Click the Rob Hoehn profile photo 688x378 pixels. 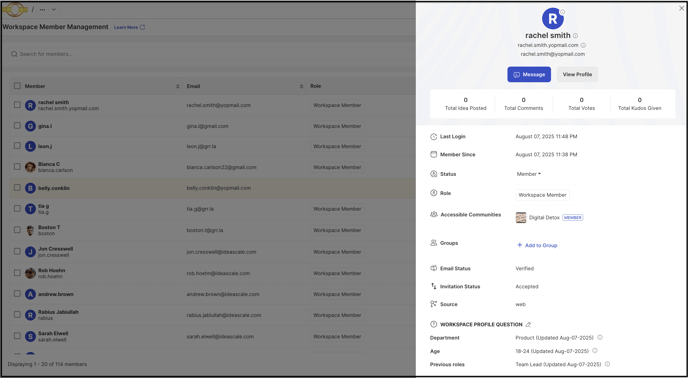point(30,273)
